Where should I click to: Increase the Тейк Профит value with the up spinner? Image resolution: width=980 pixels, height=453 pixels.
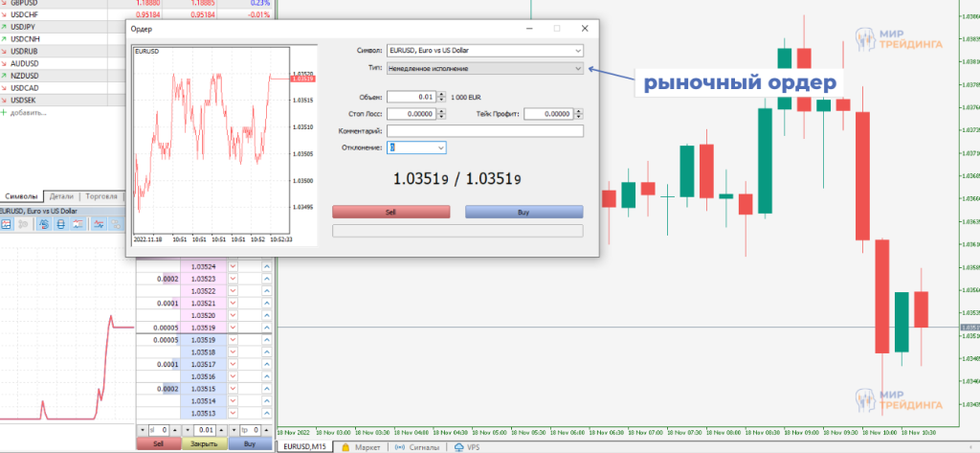tap(578, 111)
